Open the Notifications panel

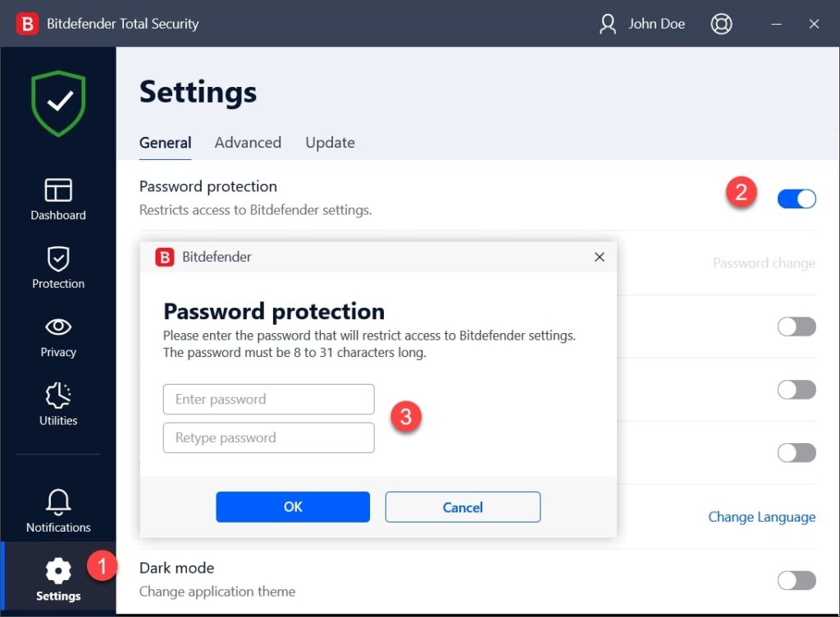pos(57,512)
